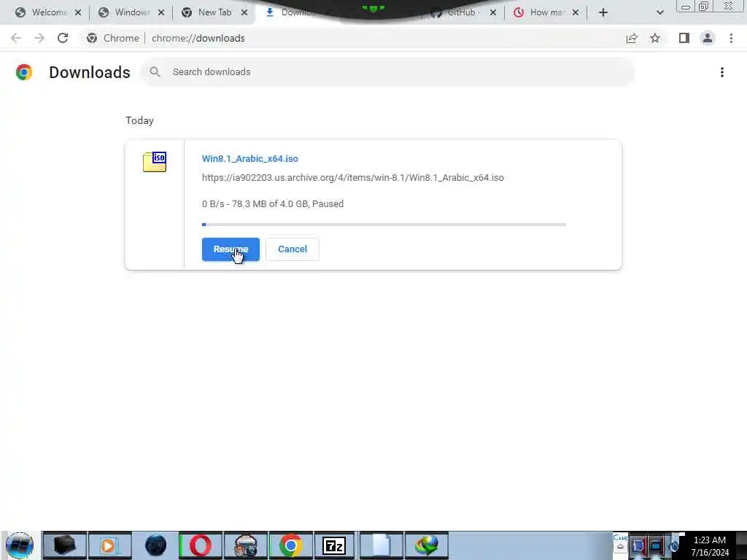Open 7-Zip from the taskbar
Screen dimensions: 747x560
334,545
